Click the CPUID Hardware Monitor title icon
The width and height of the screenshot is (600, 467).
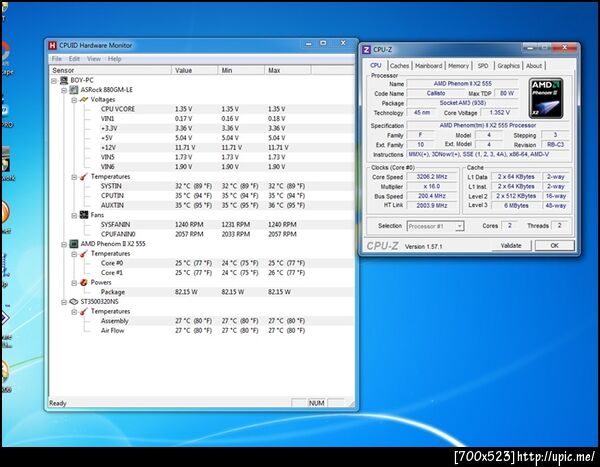point(52,45)
